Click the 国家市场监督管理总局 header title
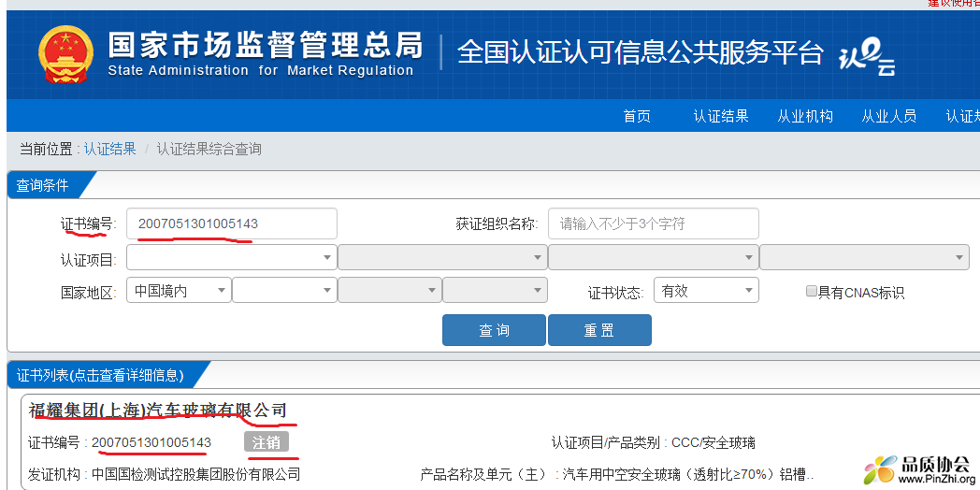This screenshot has width=980, height=490. (x=266, y=45)
